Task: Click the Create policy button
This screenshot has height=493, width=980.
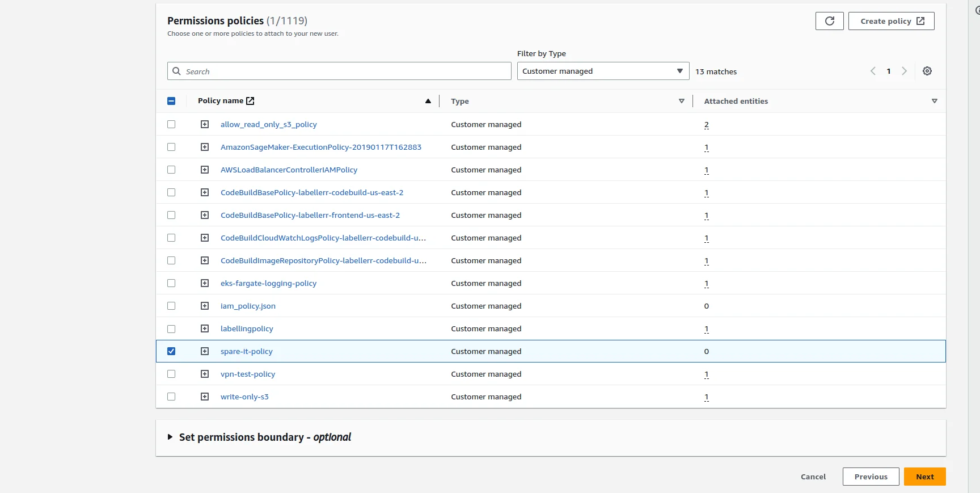Action: click(x=891, y=21)
